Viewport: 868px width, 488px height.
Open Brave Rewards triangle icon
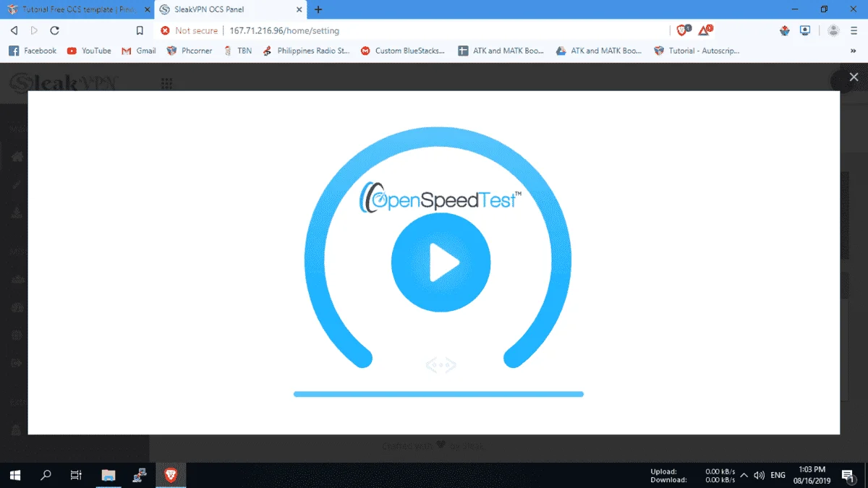click(706, 30)
